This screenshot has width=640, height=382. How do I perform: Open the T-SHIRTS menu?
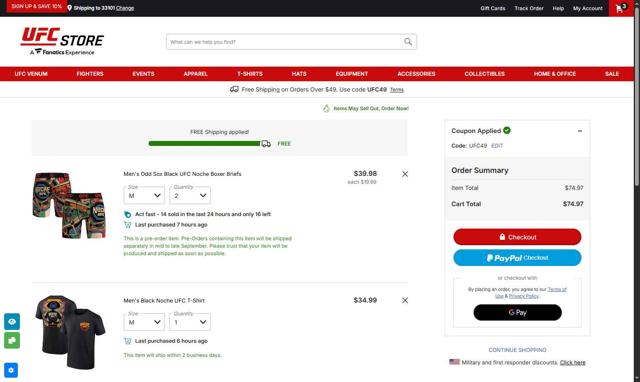point(250,74)
